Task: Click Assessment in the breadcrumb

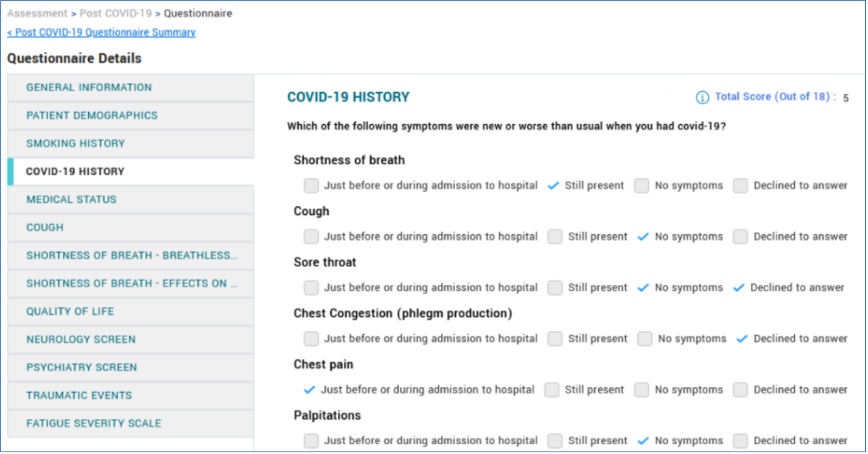Action: tap(37, 13)
